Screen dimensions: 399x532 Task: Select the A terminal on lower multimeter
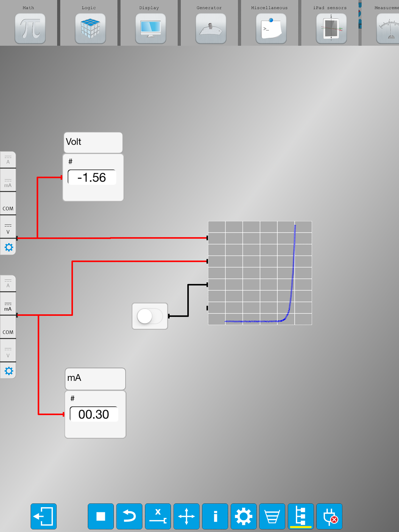point(8,284)
